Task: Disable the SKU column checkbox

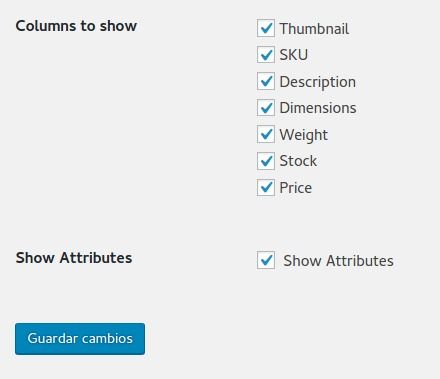Action: click(266, 55)
